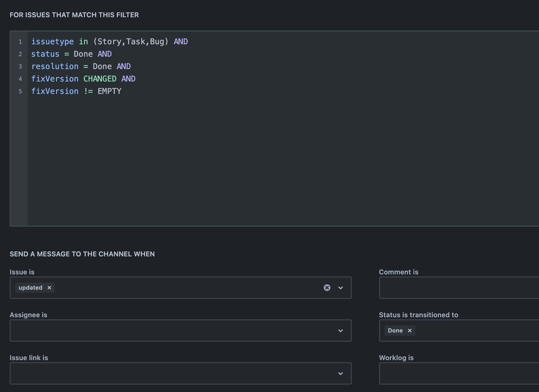Click 'FOR ISSUES THAT MATCH THIS FILTER' heading
This screenshot has width=539, height=392.
(x=74, y=15)
